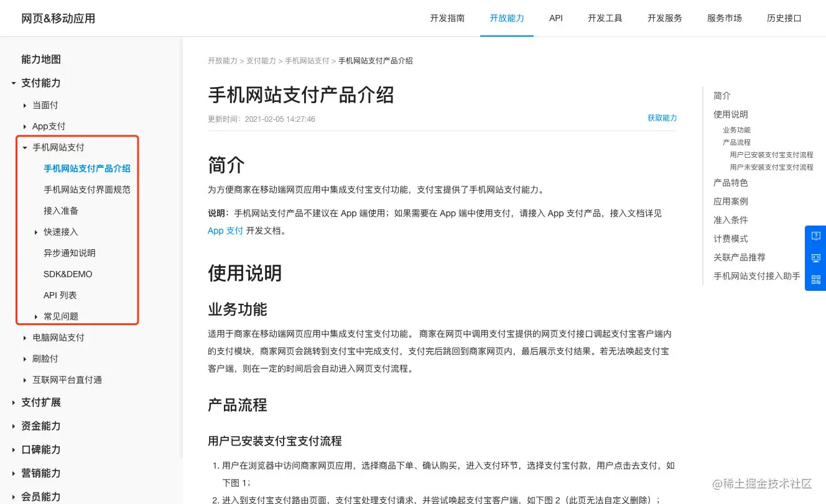Open API 列表 in the sidebar

pyautogui.click(x=60, y=295)
